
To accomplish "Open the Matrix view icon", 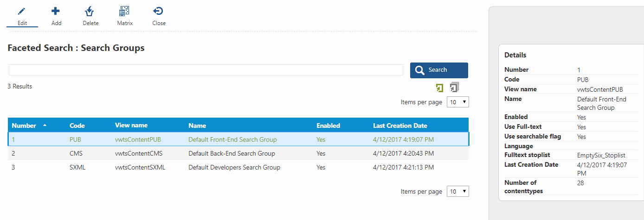I will (x=124, y=11).
